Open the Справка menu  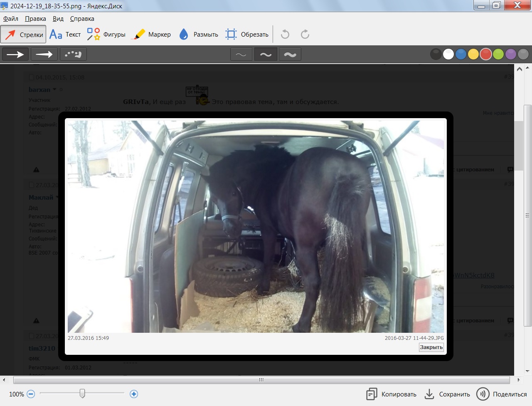tap(82, 19)
